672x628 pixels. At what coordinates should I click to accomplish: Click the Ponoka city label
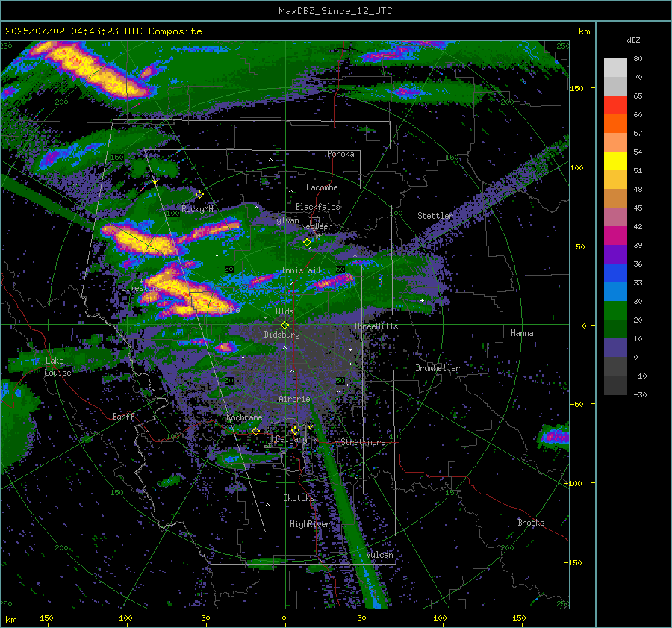coord(340,154)
